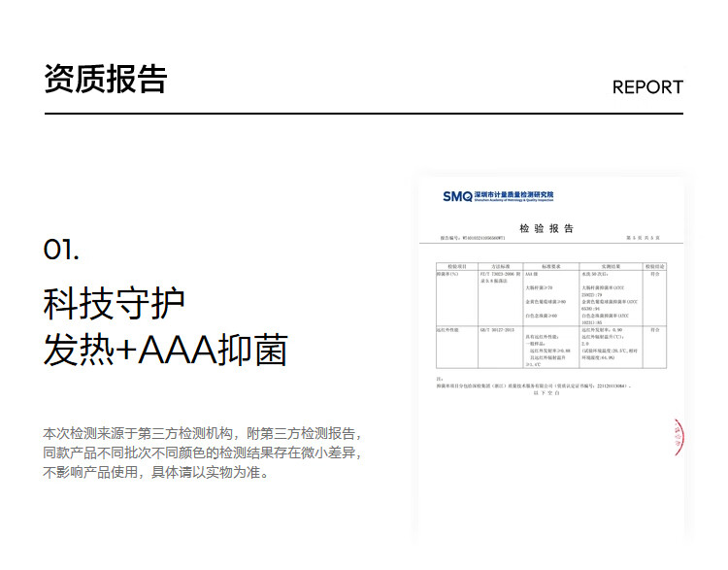Image resolution: width=728 pixels, height=570 pixels.
Task: Click the 实测结果 table column header
Action: (x=611, y=265)
